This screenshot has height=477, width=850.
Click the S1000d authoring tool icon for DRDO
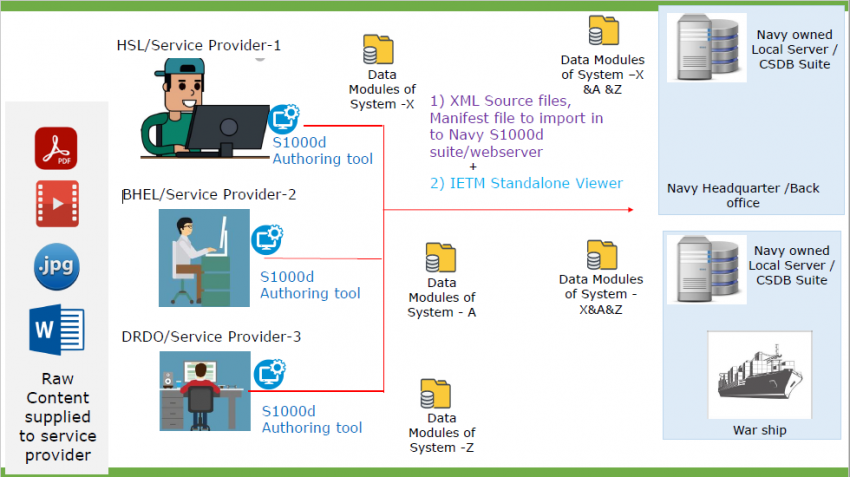click(x=269, y=374)
